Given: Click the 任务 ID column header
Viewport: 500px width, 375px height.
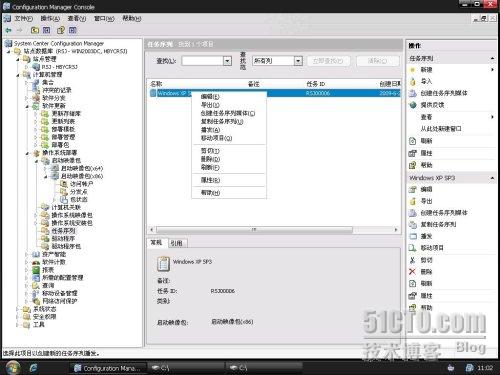Looking at the screenshot, I should pos(316,84).
